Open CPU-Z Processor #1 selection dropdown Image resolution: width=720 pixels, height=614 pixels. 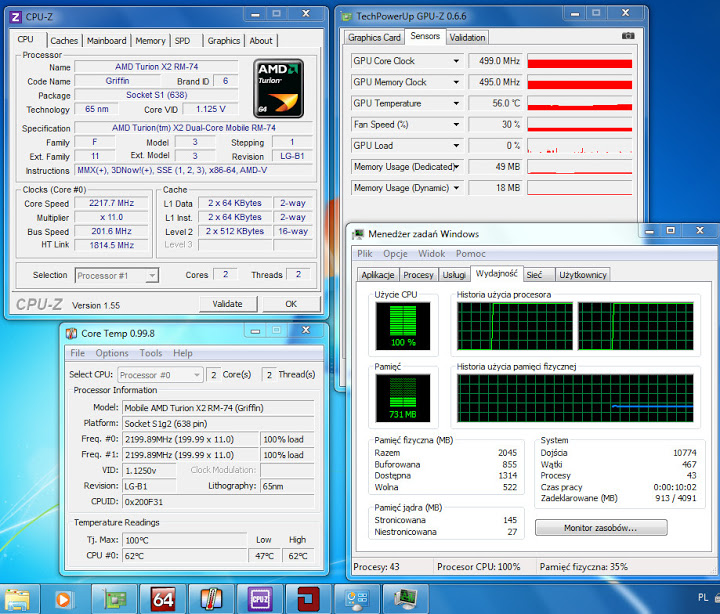point(117,276)
